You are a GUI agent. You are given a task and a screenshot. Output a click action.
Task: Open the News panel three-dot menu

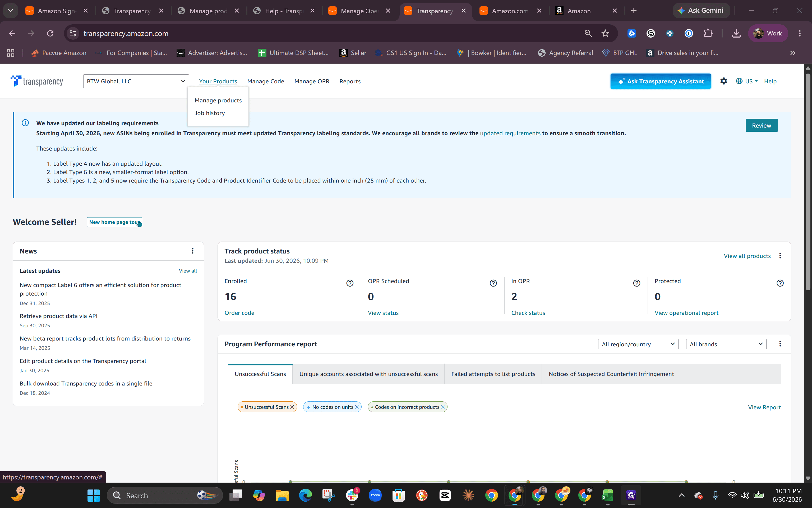click(x=193, y=251)
